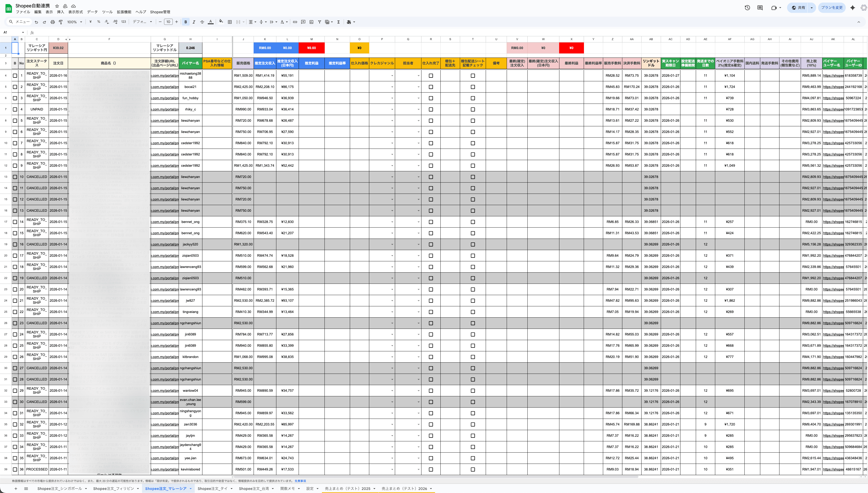Check the row 1 checkbox in column B

[x=15, y=75]
